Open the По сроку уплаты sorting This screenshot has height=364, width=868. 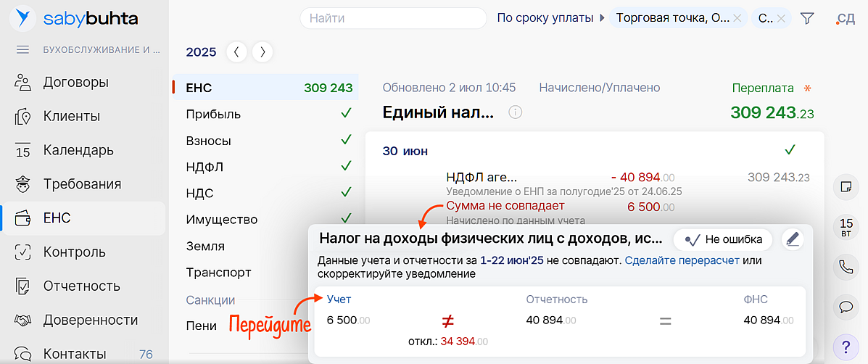click(x=545, y=18)
